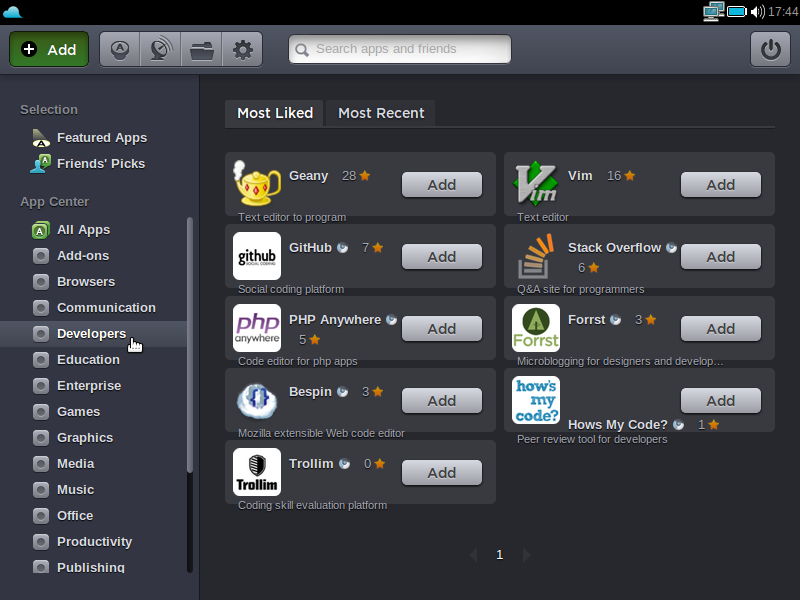The height and width of the screenshot is (600, 800).
Task: Click the satellite dish toolbar icon
Action: [160, 49]
